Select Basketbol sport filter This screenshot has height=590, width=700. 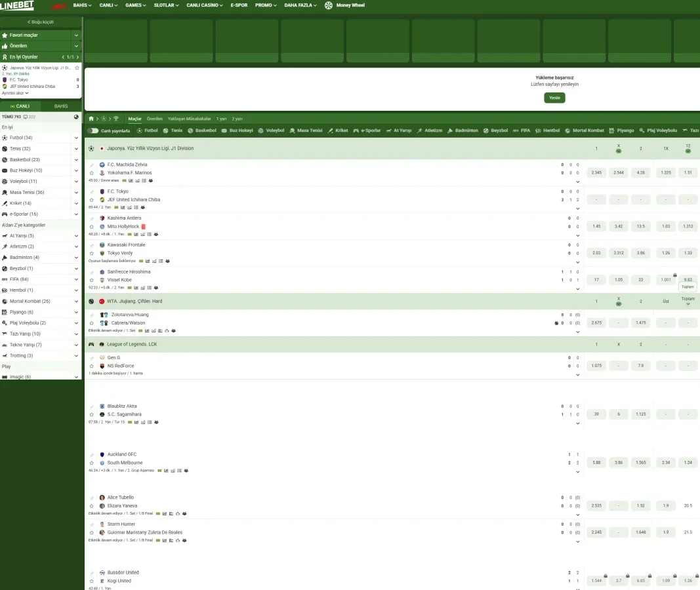[202, 130]
